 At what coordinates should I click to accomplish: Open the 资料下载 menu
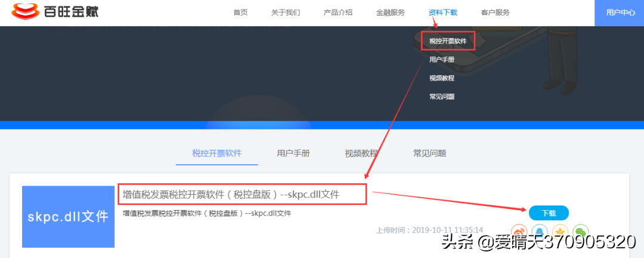(442, 13)
